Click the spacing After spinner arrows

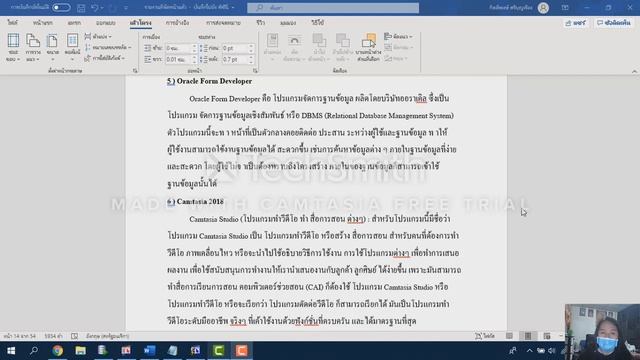pos(251,60)
